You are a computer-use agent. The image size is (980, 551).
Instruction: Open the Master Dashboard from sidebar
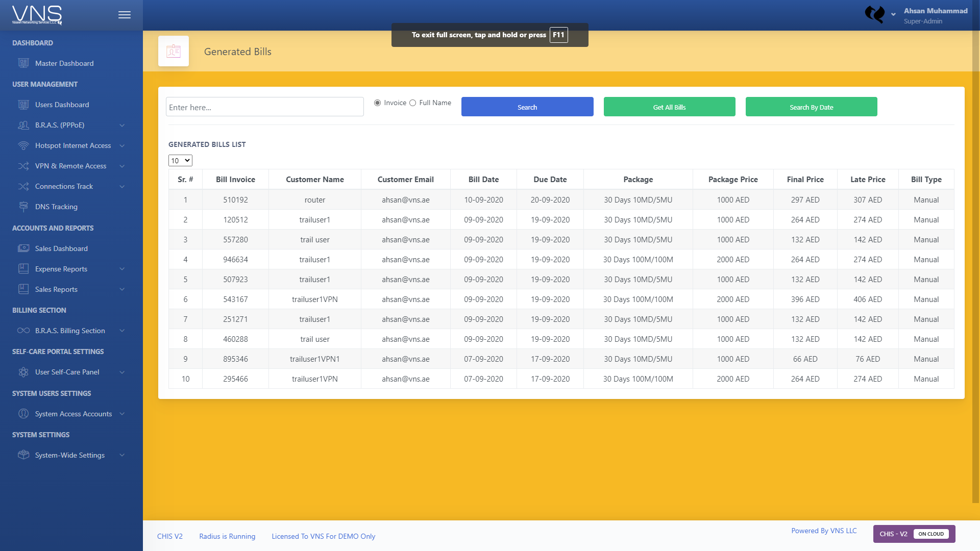point(64,63)
